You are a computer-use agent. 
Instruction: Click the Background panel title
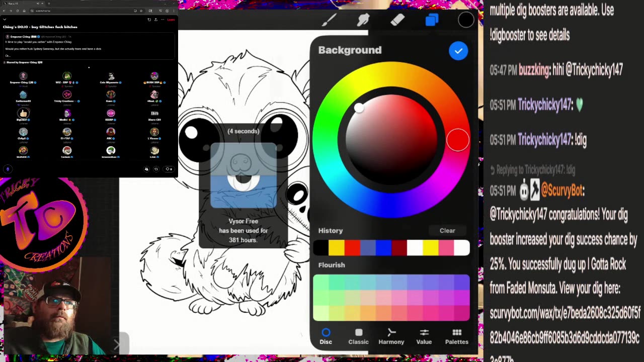coord(350,50)
